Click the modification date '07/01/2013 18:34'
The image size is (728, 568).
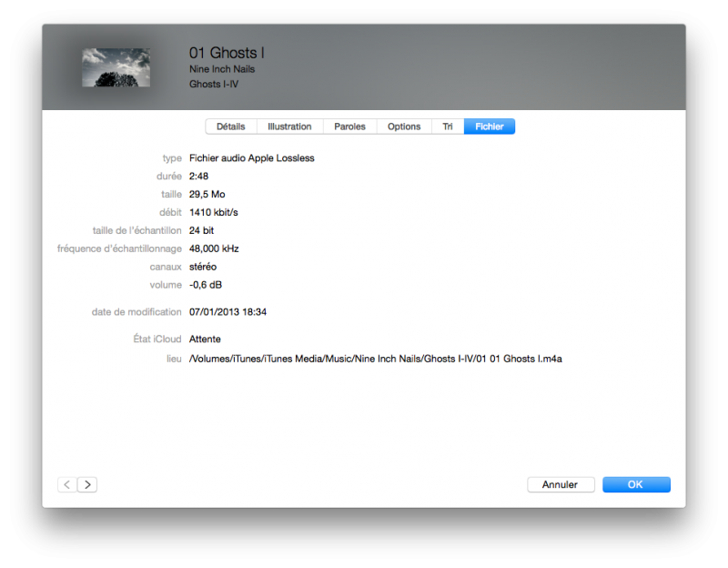pyautogui.click(x=228, y=312)
